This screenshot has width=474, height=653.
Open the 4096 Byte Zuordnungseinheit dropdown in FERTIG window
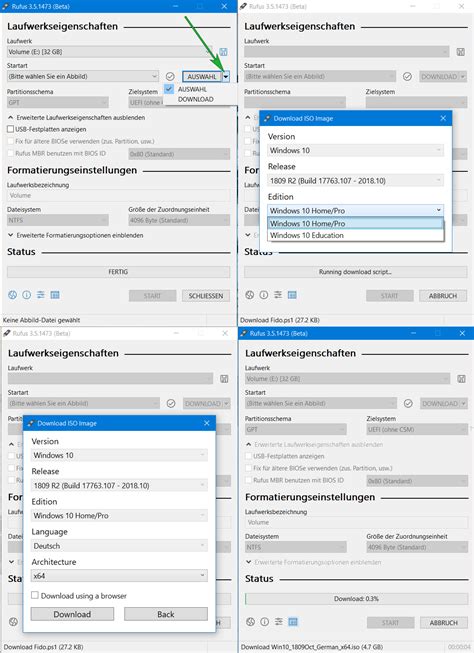point(179,220)
